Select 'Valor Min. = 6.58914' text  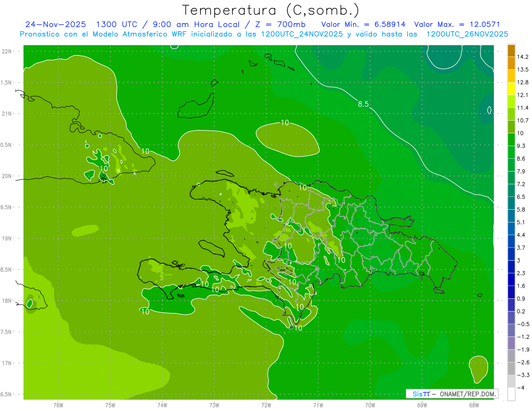tap(364, 24)
